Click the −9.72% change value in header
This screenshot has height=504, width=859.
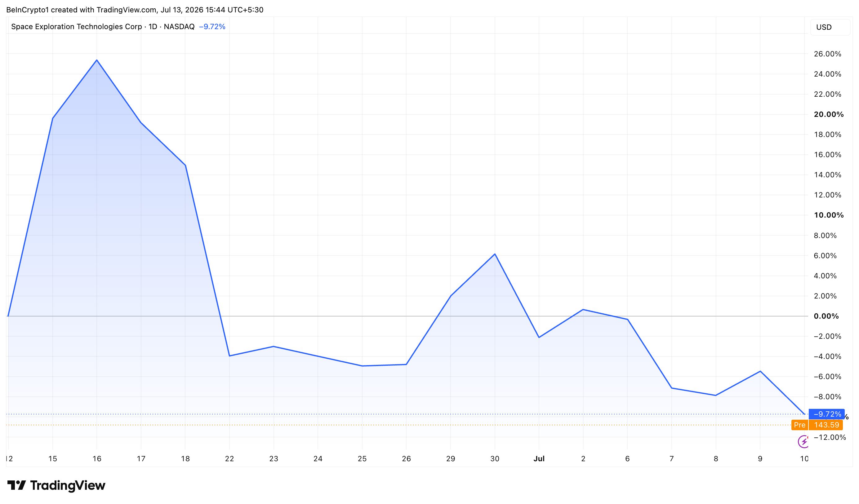[212, 27]
